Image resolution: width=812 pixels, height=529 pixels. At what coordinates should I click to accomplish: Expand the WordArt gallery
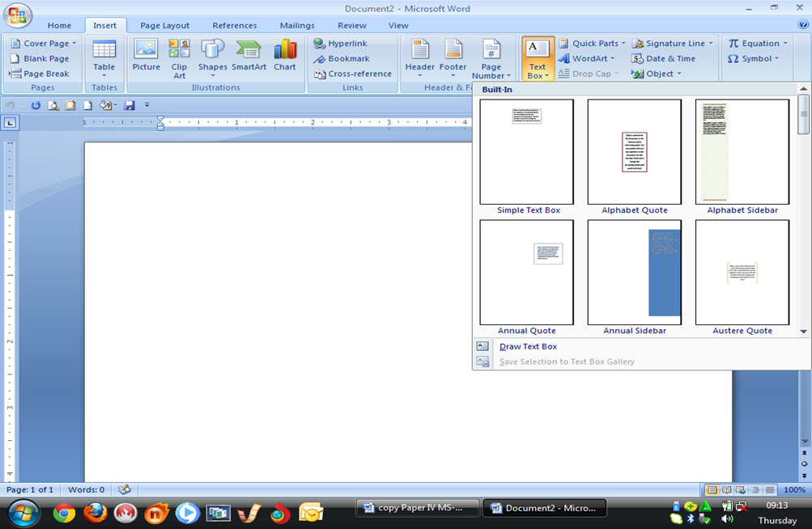pyautogui.click(x=587, y=58)
